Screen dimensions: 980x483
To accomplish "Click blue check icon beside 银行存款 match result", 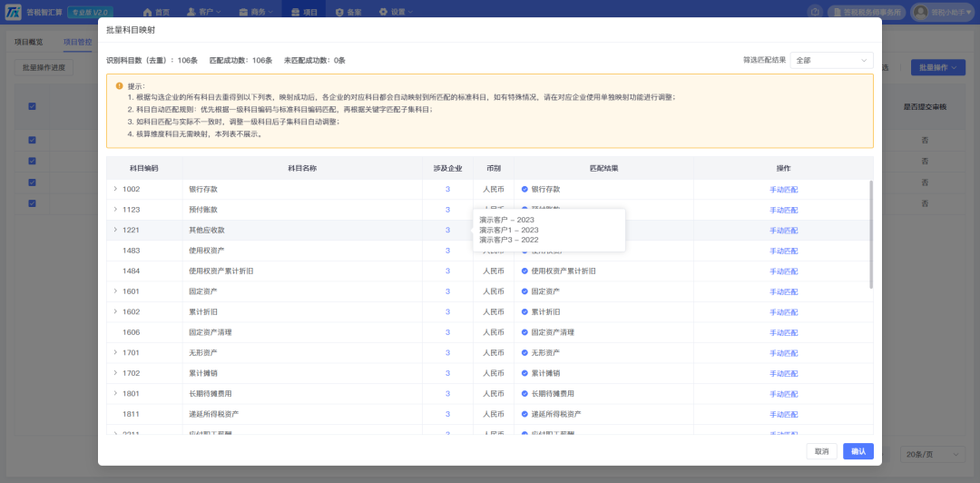I will (525, 189).
